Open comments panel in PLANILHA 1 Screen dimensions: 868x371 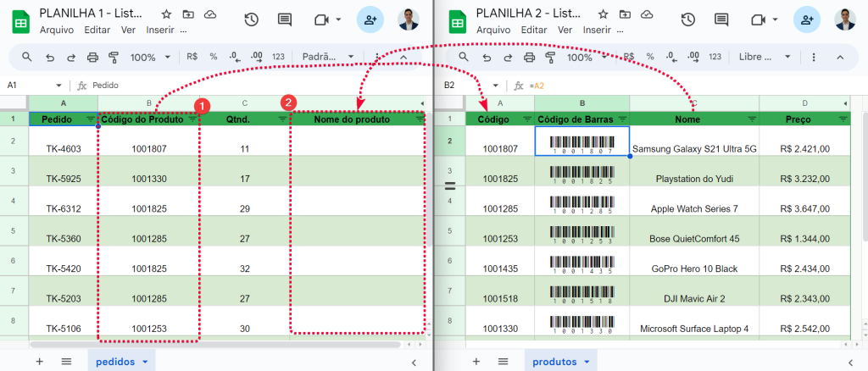[285, 20]
